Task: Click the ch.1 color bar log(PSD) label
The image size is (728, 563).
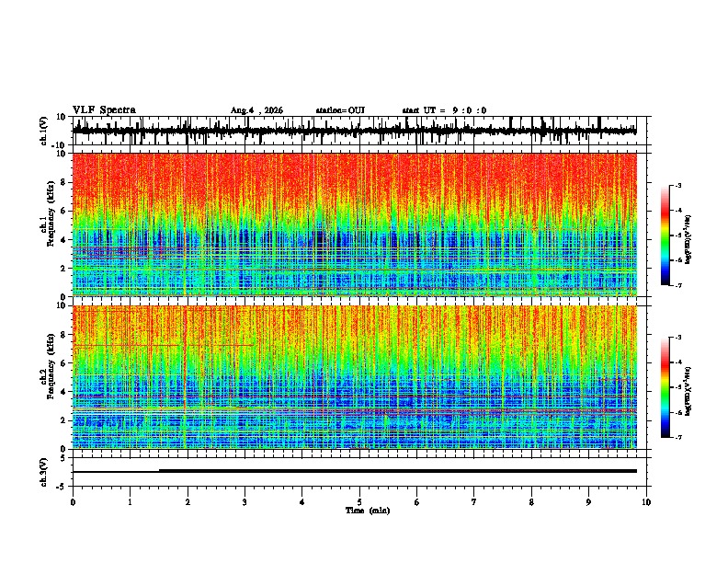Action: pos(688,239)
